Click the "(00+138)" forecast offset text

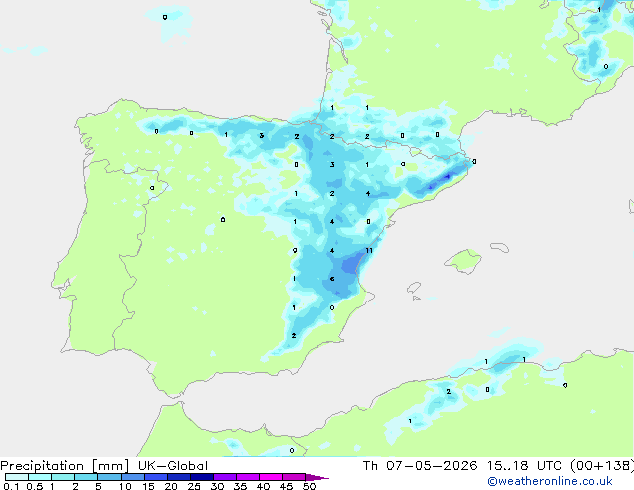point(602,466)
